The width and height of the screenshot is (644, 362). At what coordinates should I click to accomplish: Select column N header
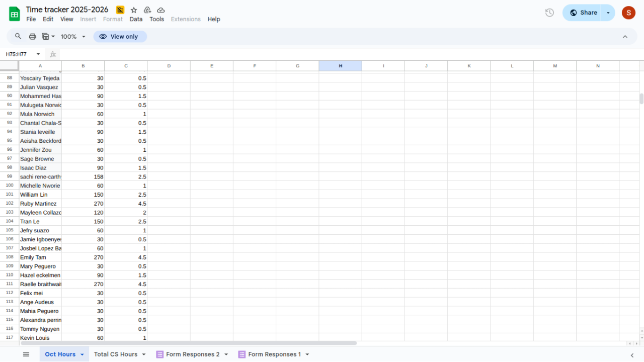(598, 66)
